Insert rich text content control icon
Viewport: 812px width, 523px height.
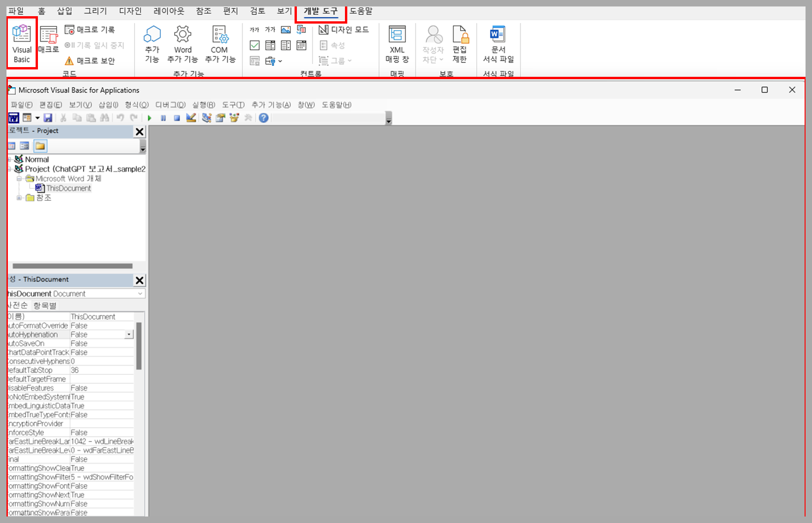point(254,30)
